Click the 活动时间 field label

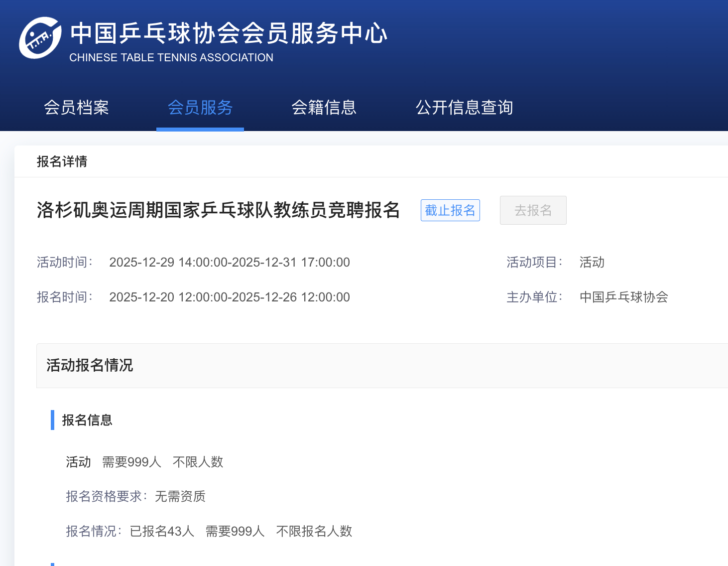(64, 262)
